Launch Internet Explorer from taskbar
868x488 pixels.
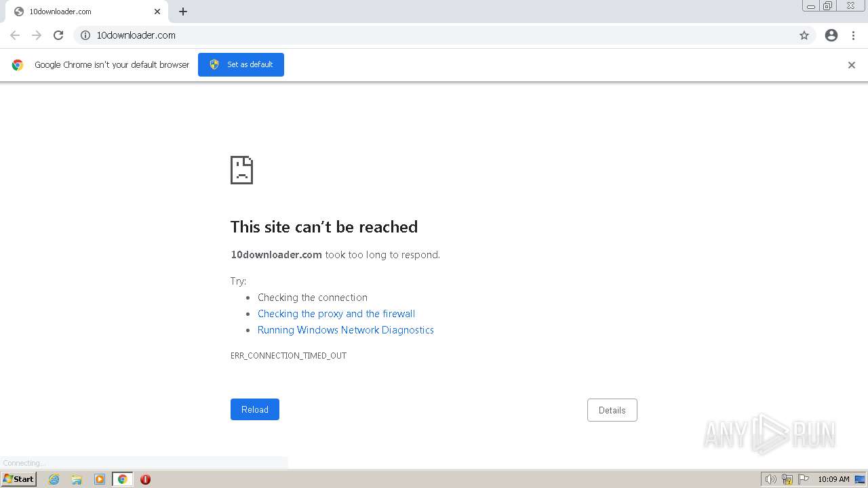pyautogui.click(x=54, y=479)
